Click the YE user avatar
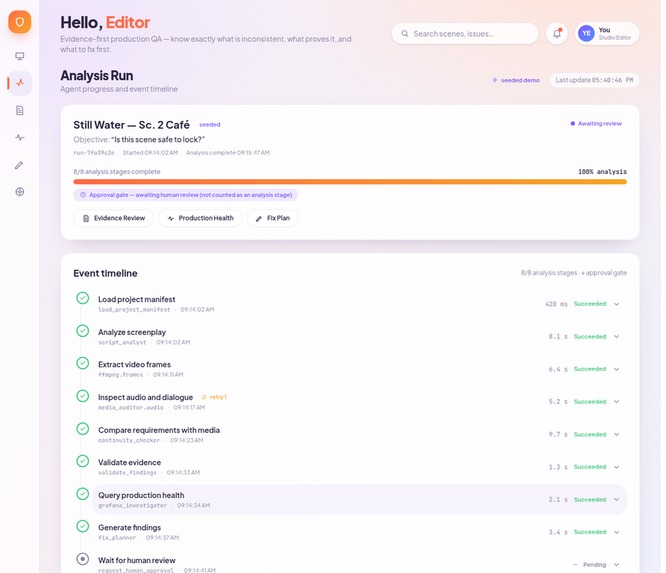The image size is (666, 573). 586,34
